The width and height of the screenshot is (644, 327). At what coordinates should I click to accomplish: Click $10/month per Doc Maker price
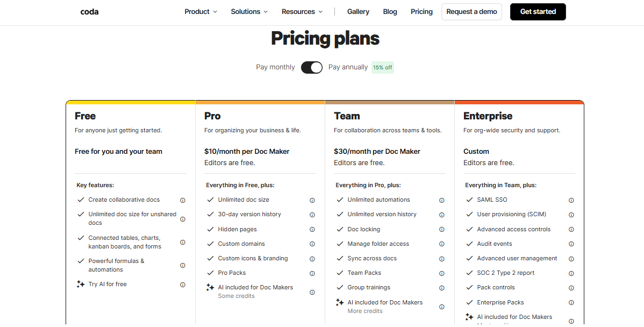point(247,151)
